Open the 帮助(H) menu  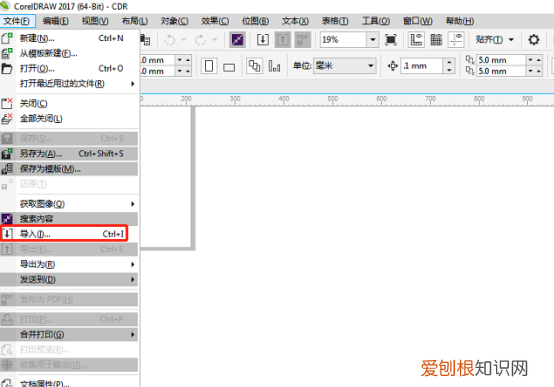(x=460, y=21)
